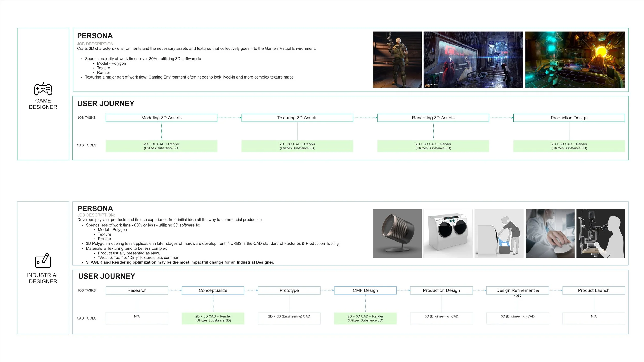The image size is (644, 362).
Task: Click green CAD tools box under Conceptualize
Action: pyautogui.click(x=213, y=318)
